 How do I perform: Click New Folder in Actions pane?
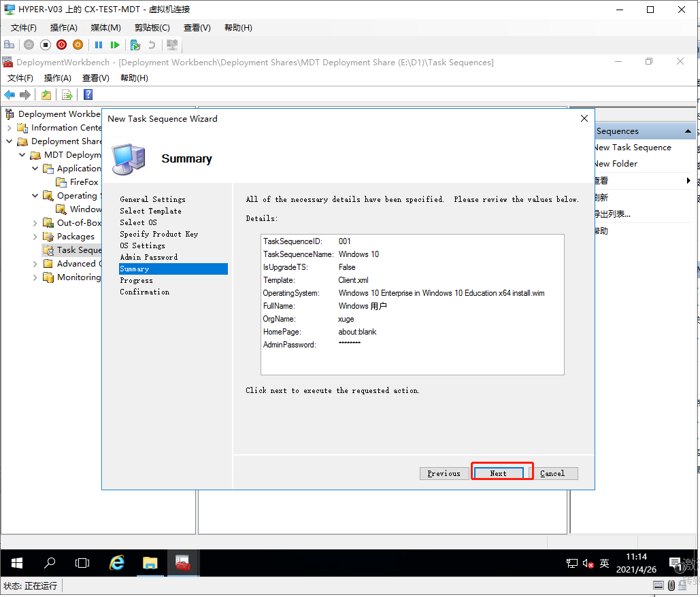pos(616,164)
